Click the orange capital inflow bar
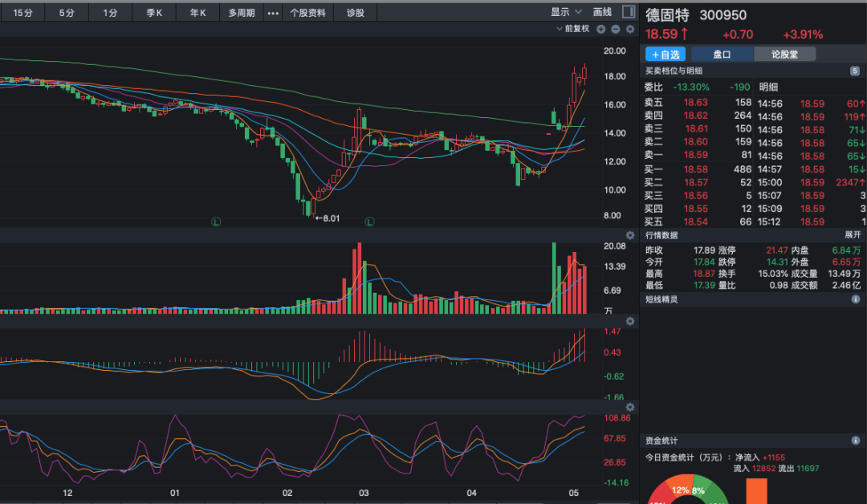867x504 pixels. tap(756, 491)
